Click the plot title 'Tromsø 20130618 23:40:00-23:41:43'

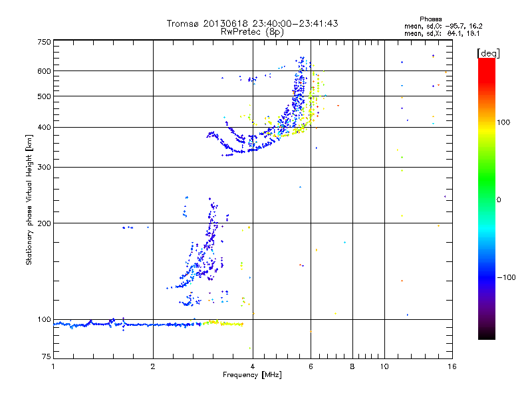tap(252, 23)
